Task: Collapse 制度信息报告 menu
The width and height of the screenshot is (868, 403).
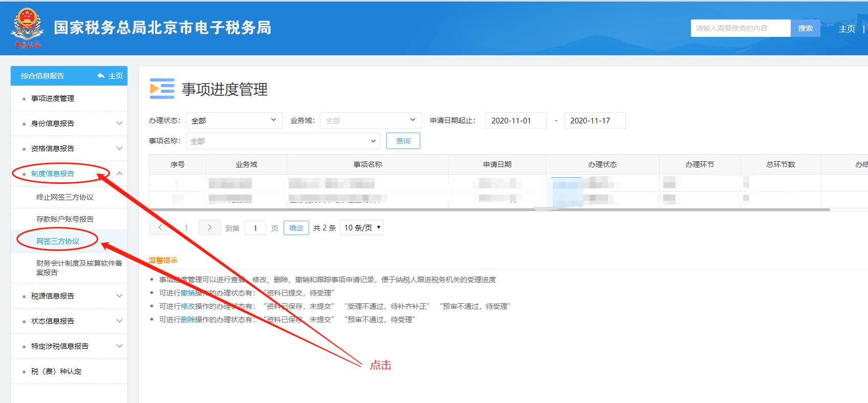Action: (69, 174)
